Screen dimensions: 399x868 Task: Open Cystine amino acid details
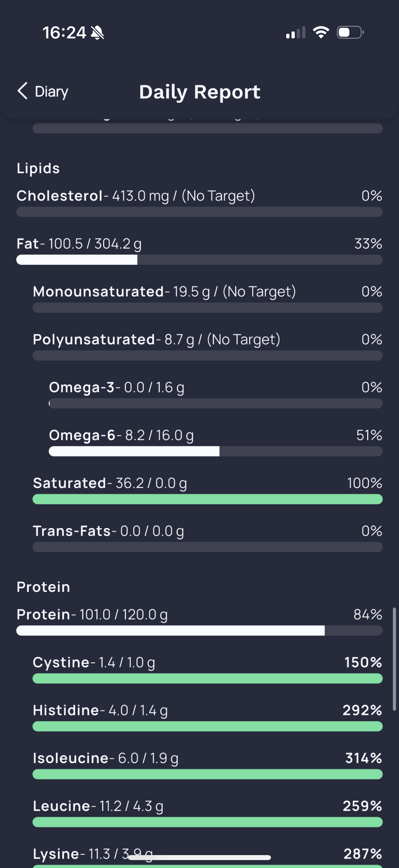click(207, 668)
